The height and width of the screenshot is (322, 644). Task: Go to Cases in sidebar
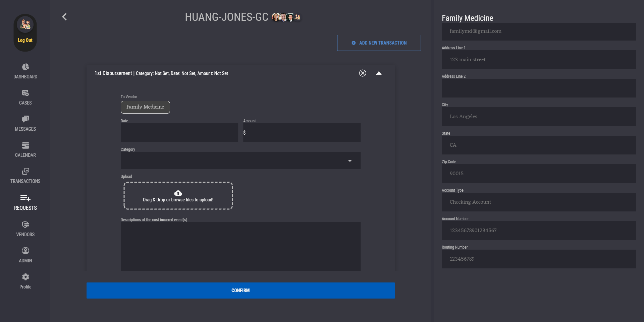25,93
